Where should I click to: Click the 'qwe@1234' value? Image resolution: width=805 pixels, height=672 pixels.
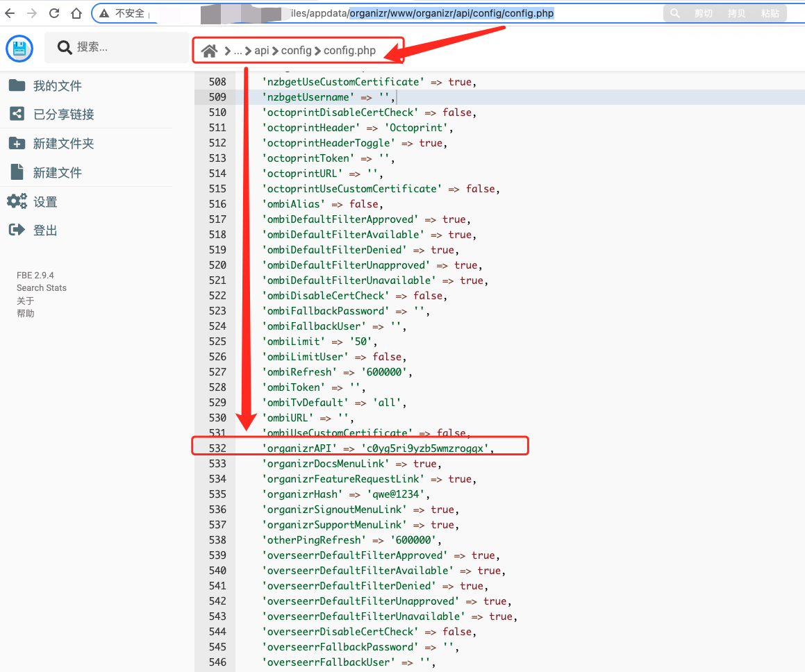pyautogui.click(x=395, y=494)
